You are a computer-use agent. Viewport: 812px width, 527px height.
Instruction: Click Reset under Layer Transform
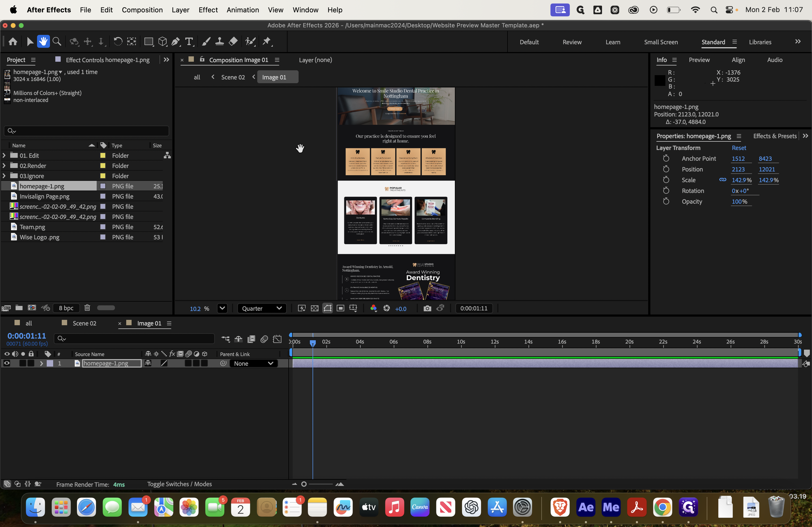pos(739,148)
